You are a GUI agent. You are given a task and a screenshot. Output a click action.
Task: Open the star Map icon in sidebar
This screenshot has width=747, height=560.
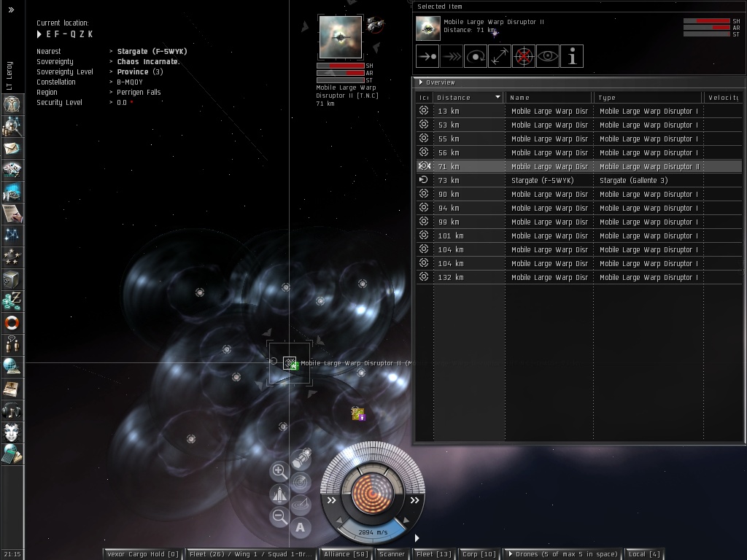click(x=12, y=236)
